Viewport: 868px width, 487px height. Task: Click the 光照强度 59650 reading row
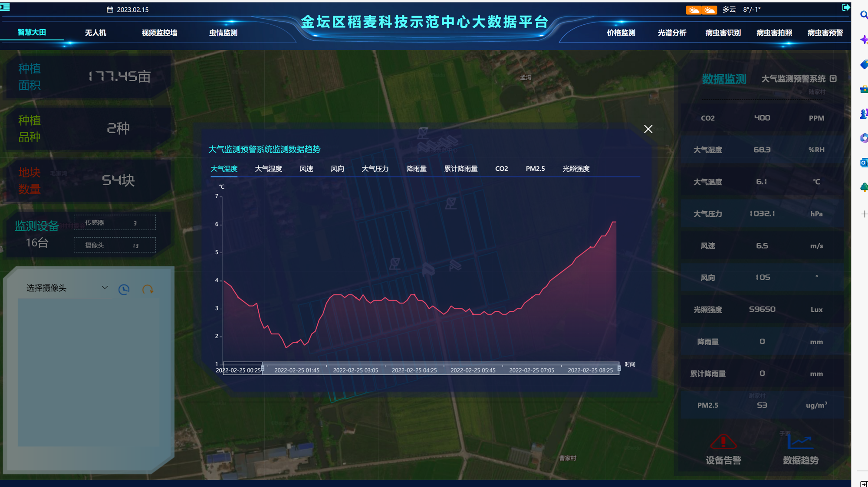pos(762,310)
